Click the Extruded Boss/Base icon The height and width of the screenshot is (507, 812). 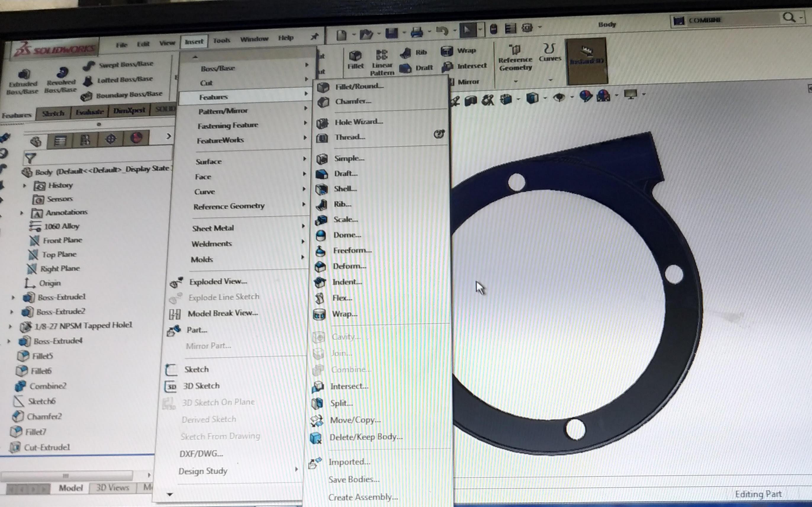coord(24,74)
